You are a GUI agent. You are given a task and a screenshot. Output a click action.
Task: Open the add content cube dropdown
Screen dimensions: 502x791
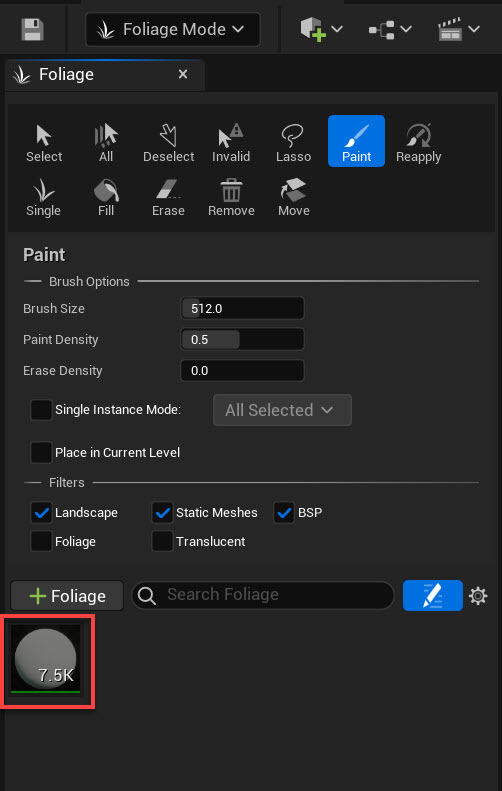pyautogui.click(x=322, y=29)
